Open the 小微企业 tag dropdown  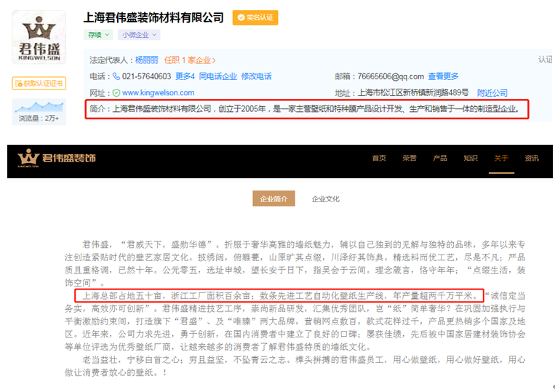tap(139, 35)
